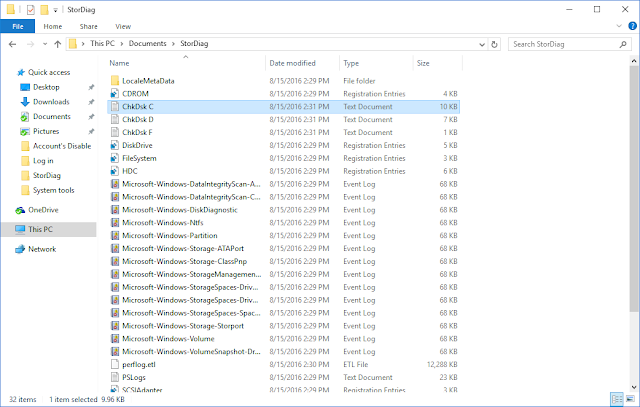The width and height of the screenshot is (640, 407).
Task: Select the CDROM registry file icon
Action: click(115, 93)
